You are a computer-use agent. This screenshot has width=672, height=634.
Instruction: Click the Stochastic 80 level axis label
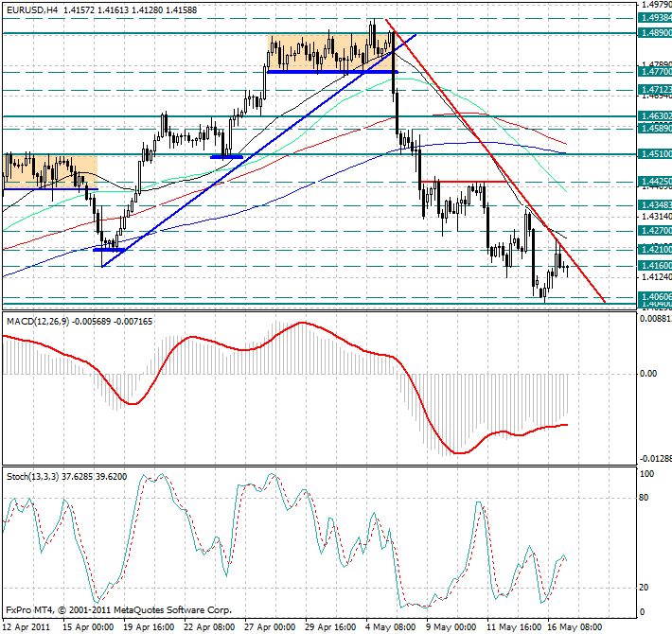(644, 498)
